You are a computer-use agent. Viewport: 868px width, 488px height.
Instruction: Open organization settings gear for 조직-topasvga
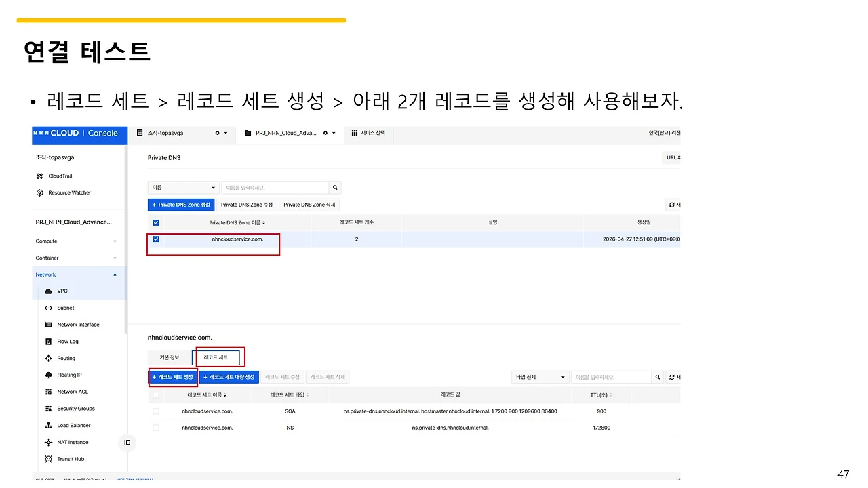point(217,133)
